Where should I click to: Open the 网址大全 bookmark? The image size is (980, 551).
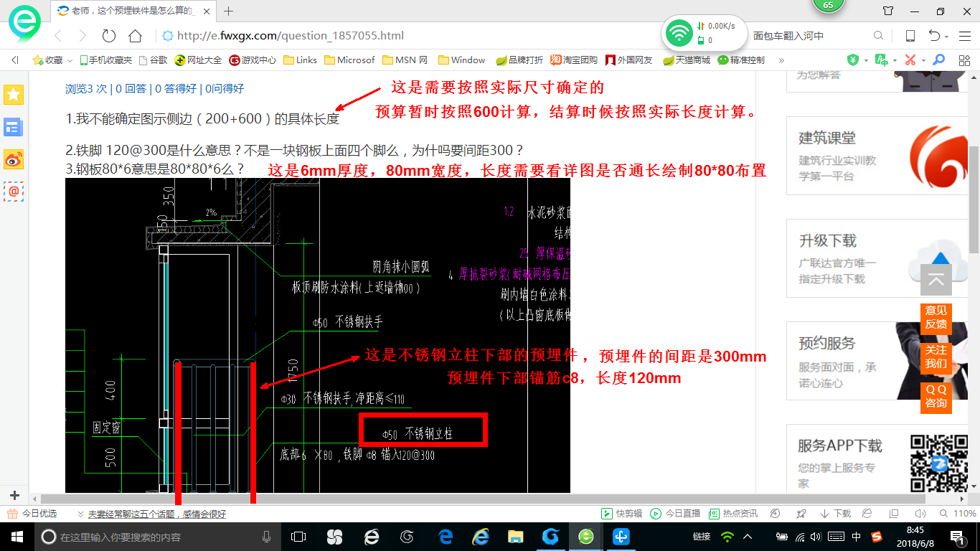click(x=199, y=60)
